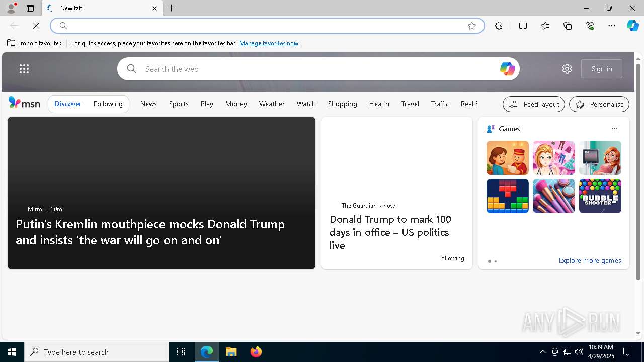Play the hospital doctor game thumbnail

coord(600,158)
